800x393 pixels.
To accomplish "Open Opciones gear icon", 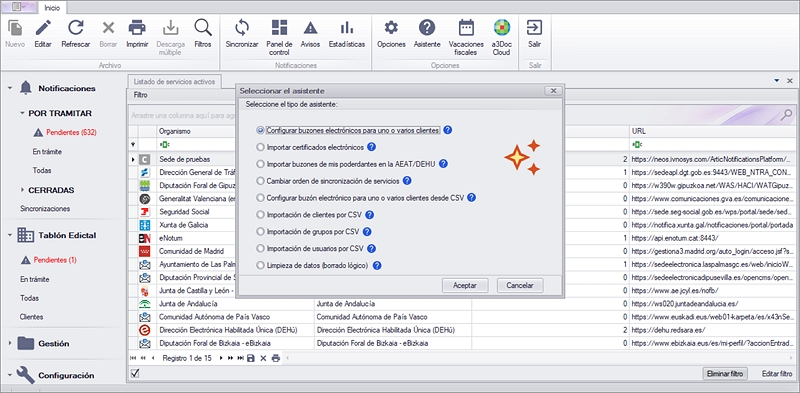I will [x=391, y=27].
